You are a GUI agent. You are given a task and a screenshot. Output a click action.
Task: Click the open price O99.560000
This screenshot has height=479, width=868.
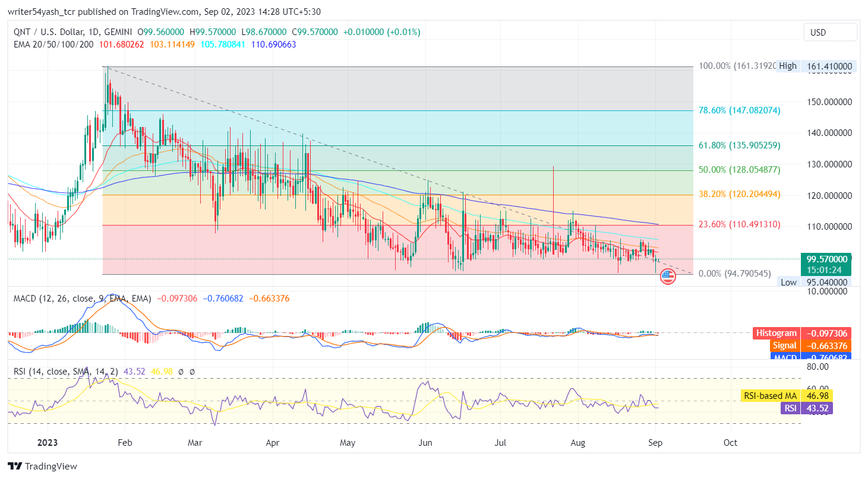point(161,32)
